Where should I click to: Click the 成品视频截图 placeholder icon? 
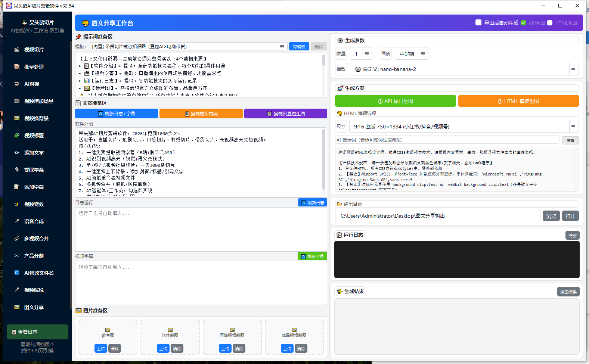(x=294, y=330)
